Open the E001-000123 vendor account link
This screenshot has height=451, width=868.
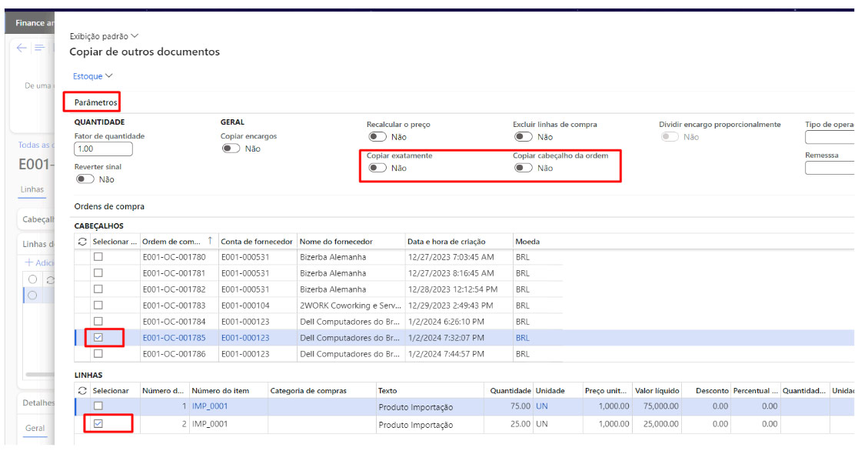245,337
